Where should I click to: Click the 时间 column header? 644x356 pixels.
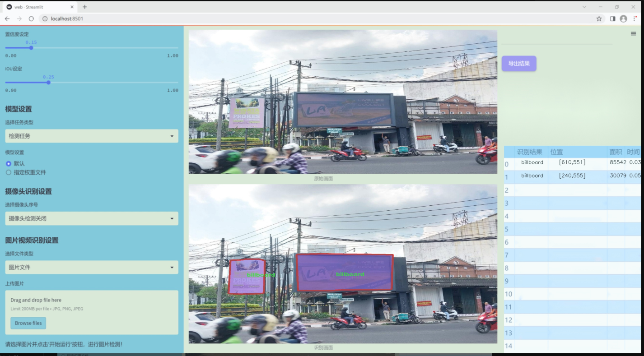click(x=633, y=152)
